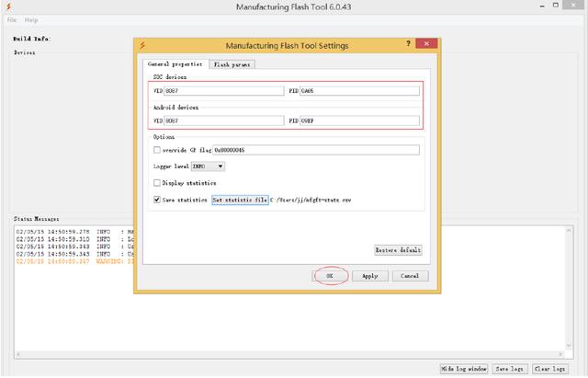Click the help question mark in the dialog title bar

coord(408,44)
